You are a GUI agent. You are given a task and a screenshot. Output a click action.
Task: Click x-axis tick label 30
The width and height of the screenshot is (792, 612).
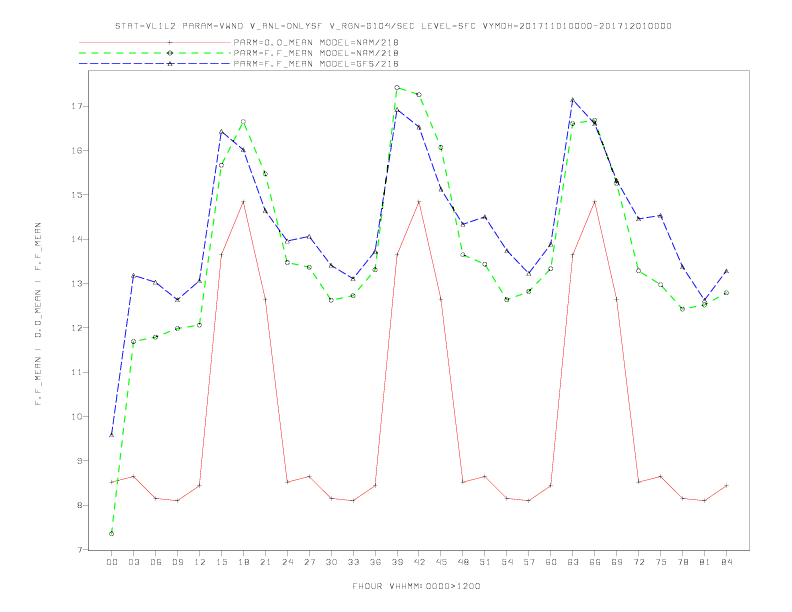pyautogui.click(x=331, y=562)
